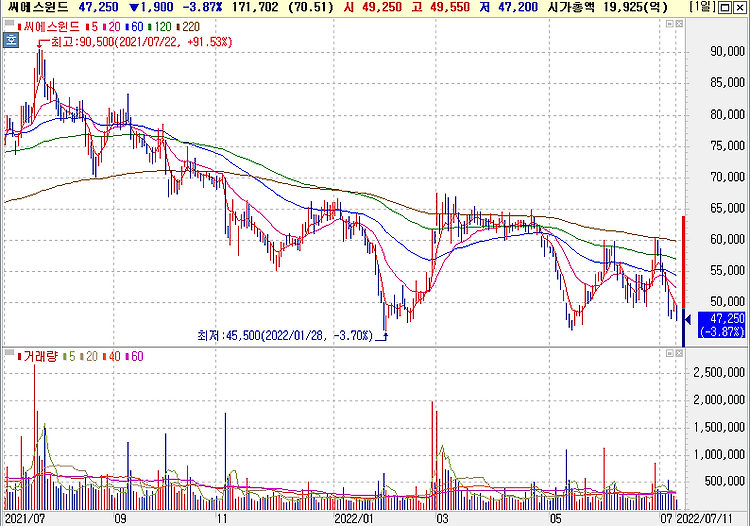750x526 pixels.
Task: Click the 90,000 price axis label
Action: click(x=727, y=52)
